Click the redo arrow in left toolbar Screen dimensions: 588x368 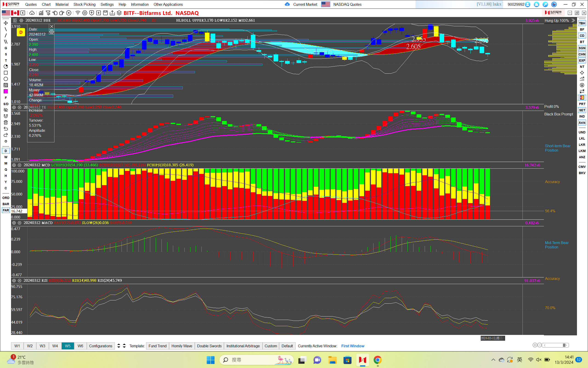6,135
